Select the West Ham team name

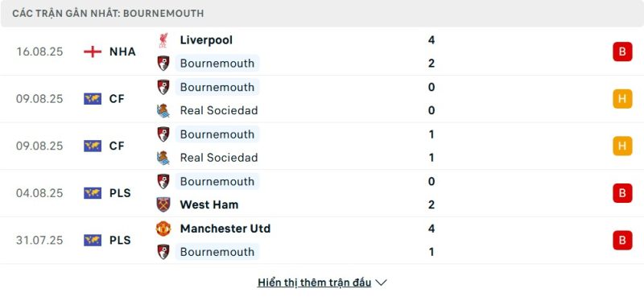tap(209, 204)
